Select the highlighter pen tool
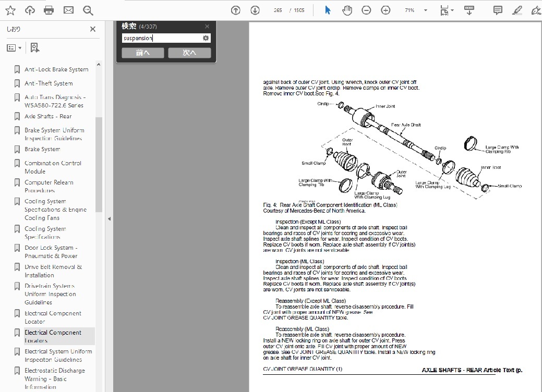 coord(517,10)
